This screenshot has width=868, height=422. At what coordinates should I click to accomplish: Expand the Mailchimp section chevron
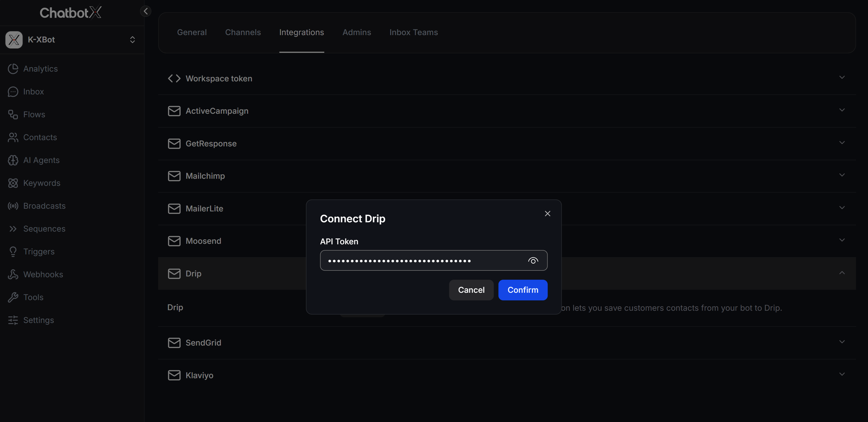click(x=842, y=175)
